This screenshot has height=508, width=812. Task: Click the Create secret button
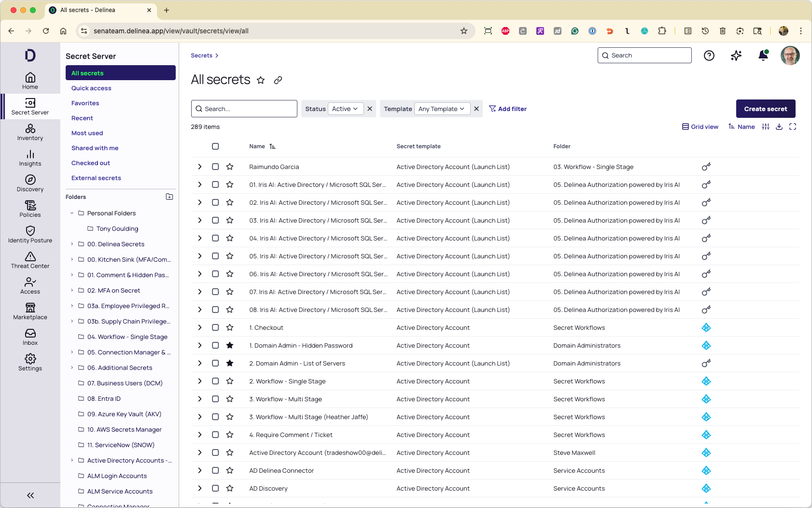pos(766,109)
